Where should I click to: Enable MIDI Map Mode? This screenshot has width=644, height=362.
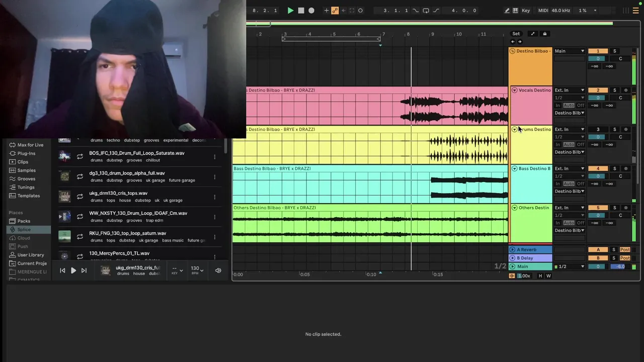[543, 11]
